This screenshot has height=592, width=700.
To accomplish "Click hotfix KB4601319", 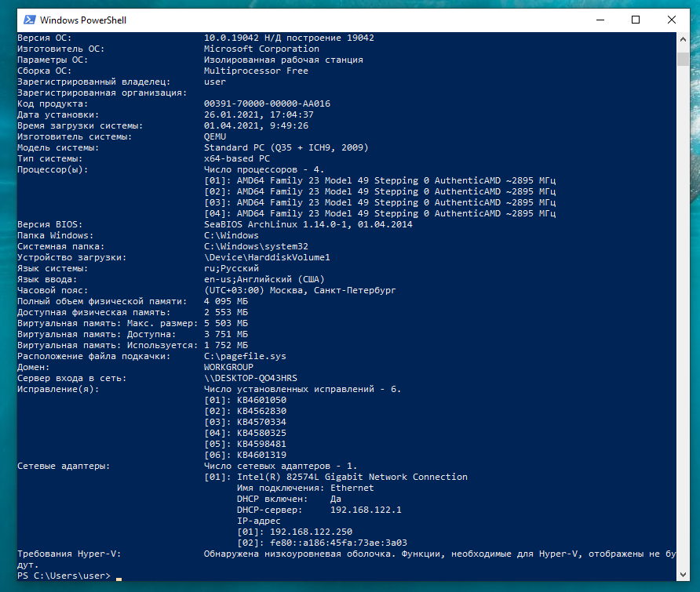I will [261, 455].
